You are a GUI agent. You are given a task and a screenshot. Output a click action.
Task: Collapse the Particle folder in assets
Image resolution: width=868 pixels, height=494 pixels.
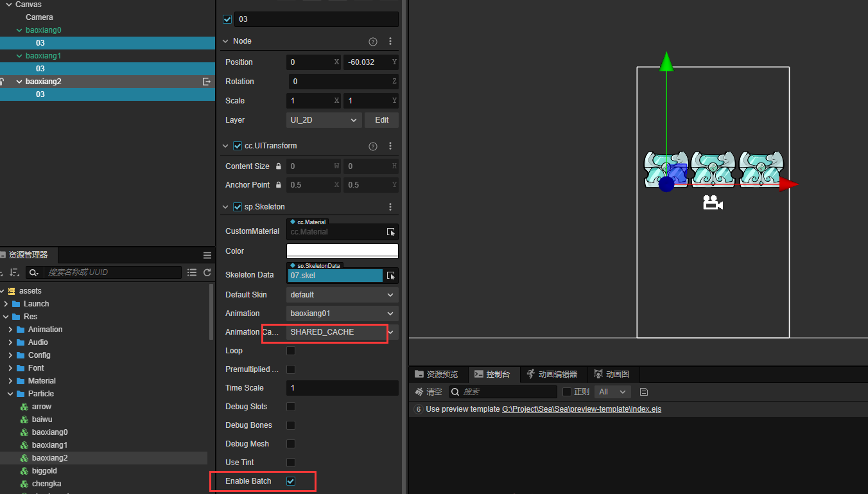10,394
